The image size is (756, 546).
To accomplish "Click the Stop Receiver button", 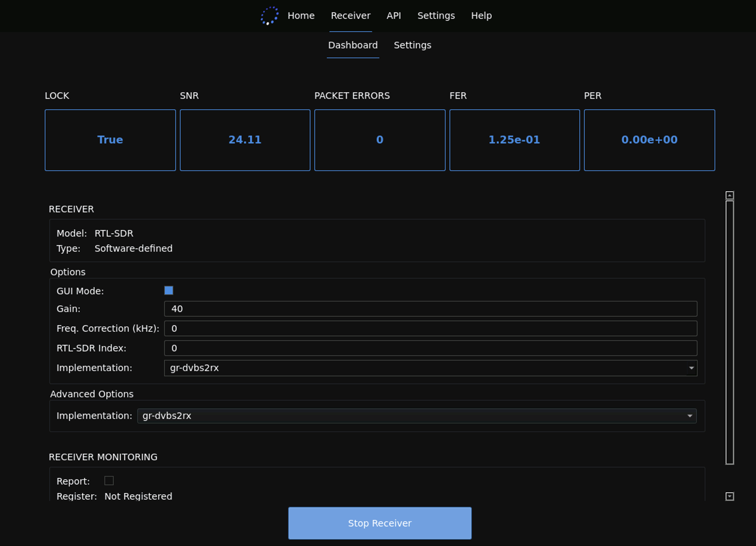I will pyautogui.click(x=380, y=523).
